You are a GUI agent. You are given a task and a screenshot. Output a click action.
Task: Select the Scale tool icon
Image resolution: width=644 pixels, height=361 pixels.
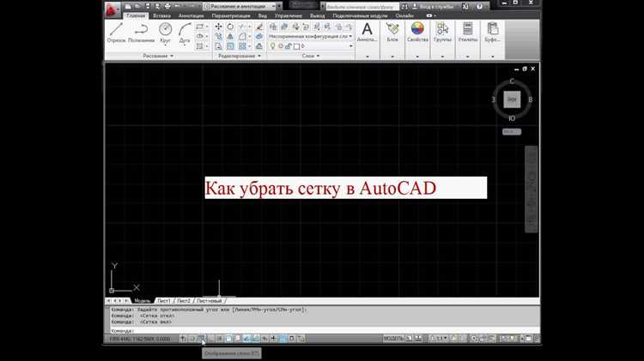click(x=230, y=46)
